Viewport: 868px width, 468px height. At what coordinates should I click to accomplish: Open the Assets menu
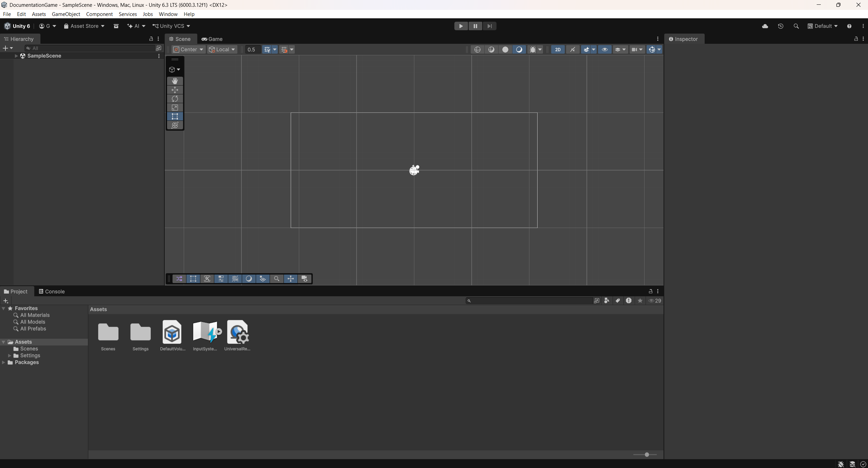[x=39, y=14]
